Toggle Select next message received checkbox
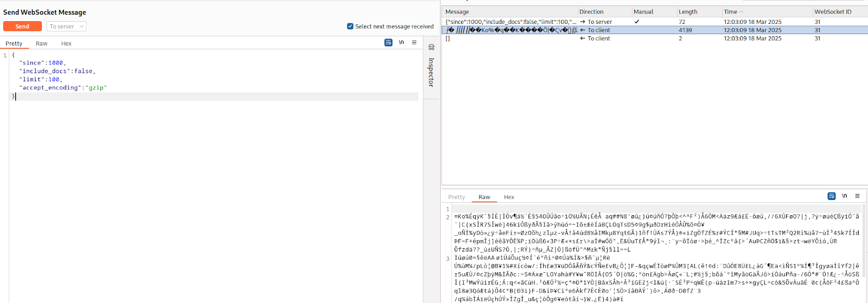 (350, 26)
